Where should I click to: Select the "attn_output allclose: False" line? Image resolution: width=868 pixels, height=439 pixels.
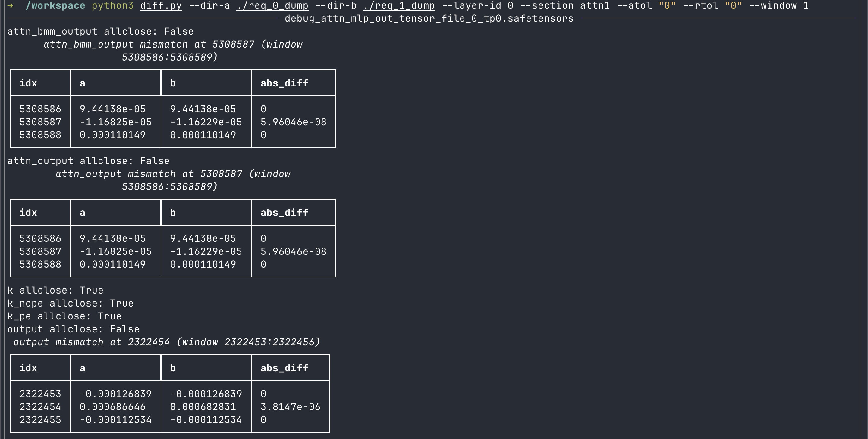[x=88, y=161]
